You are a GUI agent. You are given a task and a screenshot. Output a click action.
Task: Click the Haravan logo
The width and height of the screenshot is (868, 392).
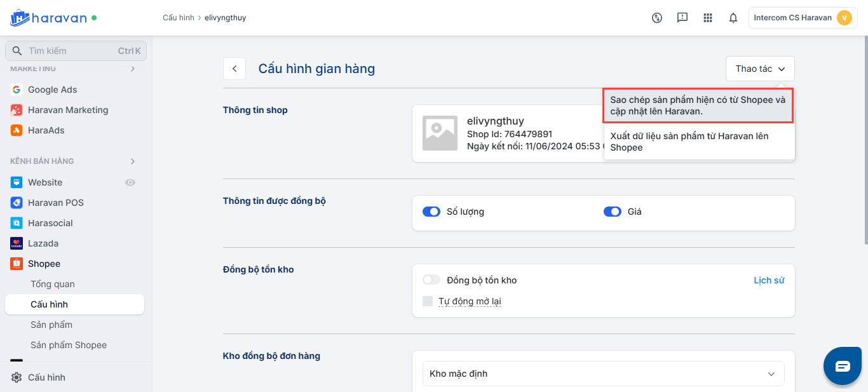click(x=49, y=18)
